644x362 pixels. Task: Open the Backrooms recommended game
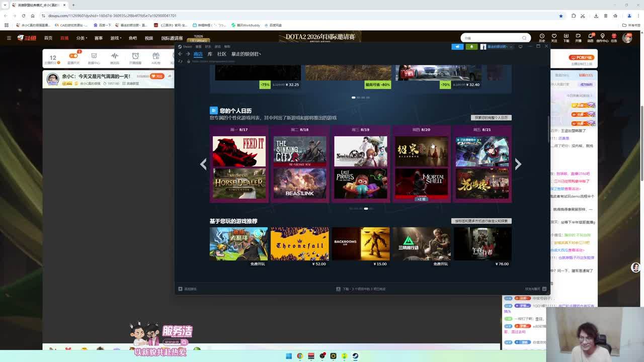point(361,244)
